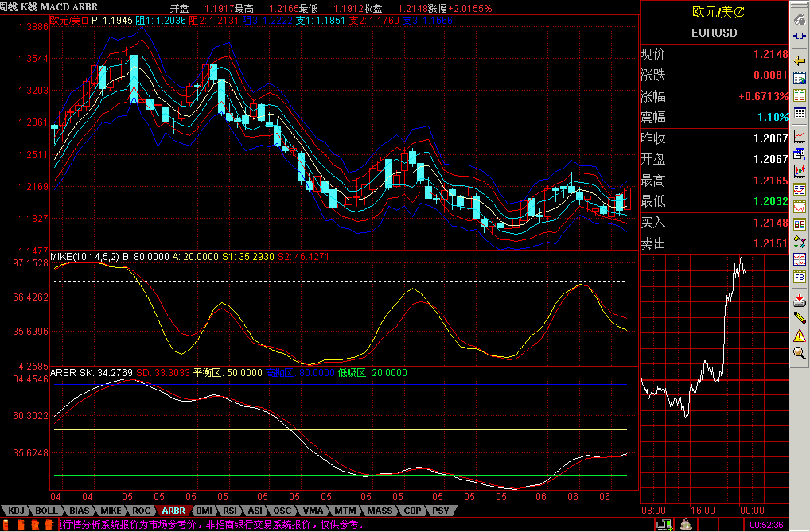
Task: Select the RSI indicator tab
Action: (x=230, y=511)
